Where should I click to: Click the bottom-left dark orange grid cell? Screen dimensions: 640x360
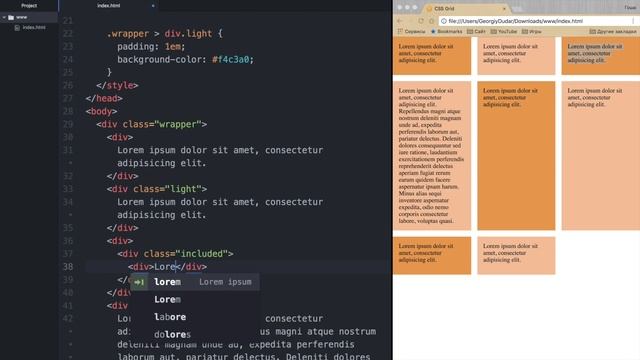click(x=432, y=256)
